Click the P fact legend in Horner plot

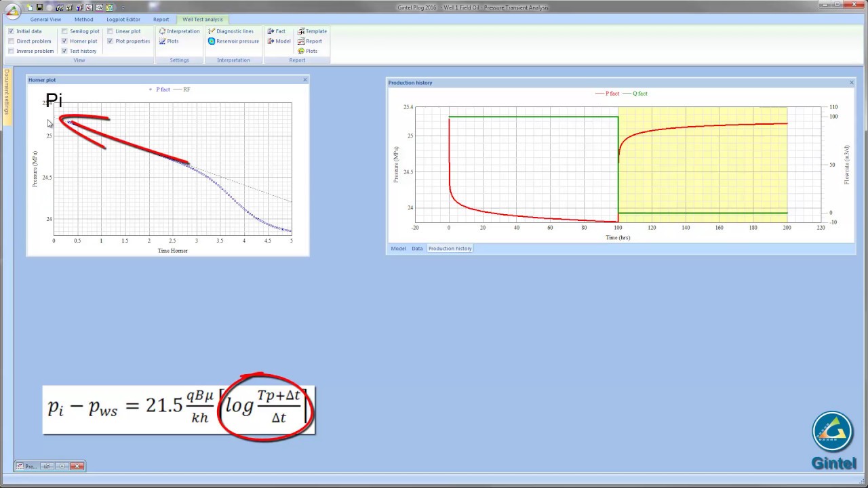coord(160,89)
